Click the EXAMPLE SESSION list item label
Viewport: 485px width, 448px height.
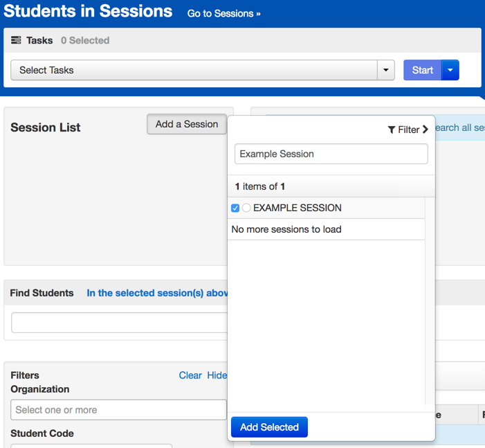pos(298,208)
